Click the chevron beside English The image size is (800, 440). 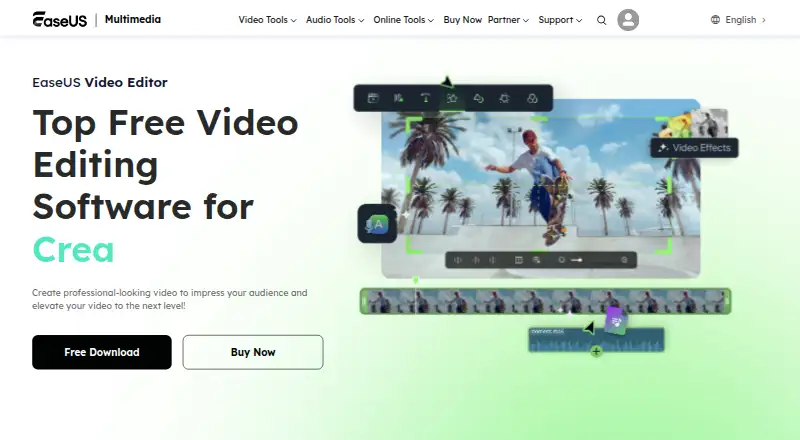[764, 20]
